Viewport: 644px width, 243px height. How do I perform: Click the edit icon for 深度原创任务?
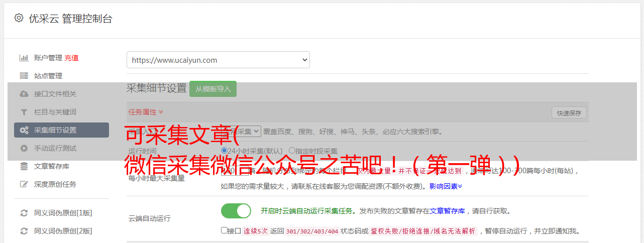(24, 184)
